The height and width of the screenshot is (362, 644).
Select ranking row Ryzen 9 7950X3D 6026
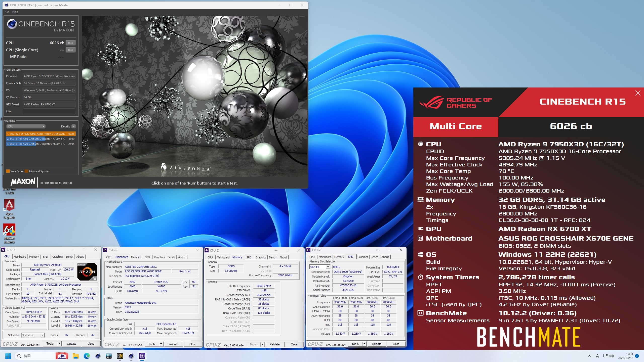coord(41,134)
